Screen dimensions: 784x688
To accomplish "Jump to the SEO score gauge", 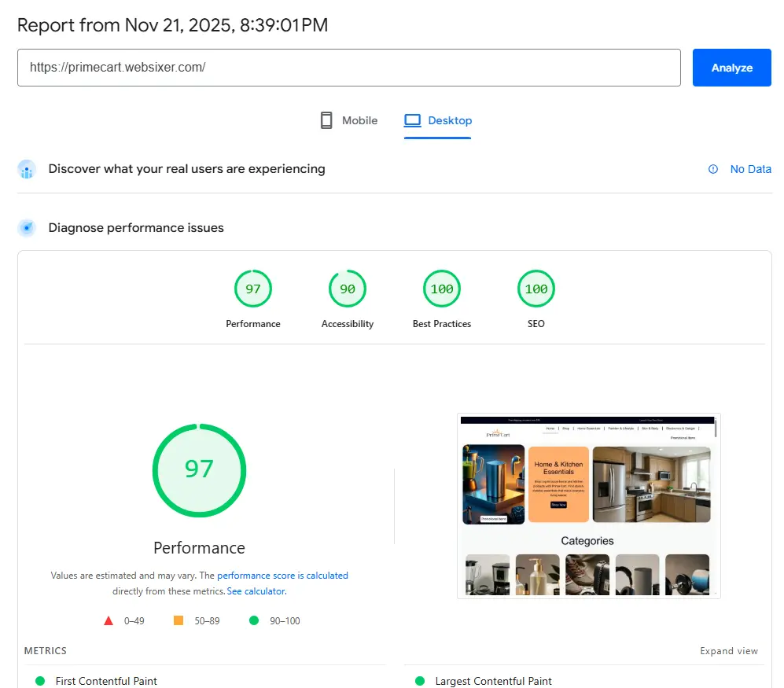I will tap(536, 289).
